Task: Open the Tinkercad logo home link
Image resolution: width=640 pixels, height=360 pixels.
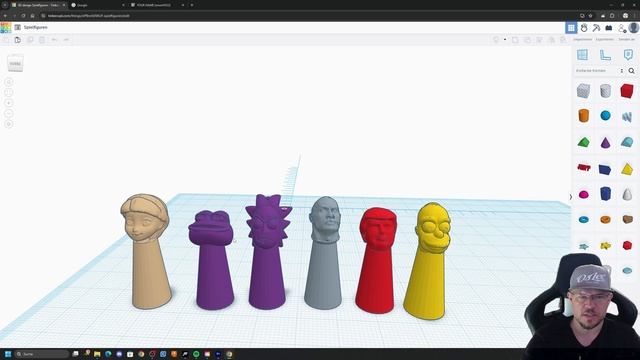Action: pyautogui.click(x=6, y=27)
